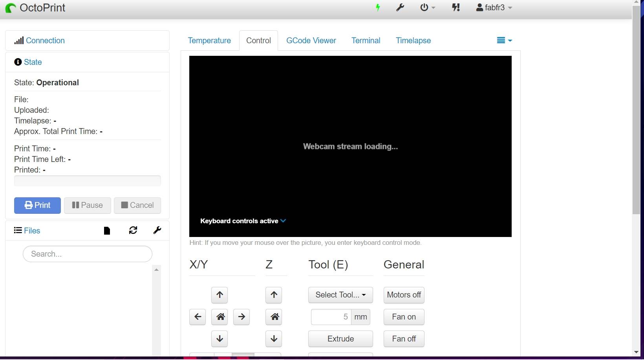The image size is (644, 360).
Task: Click the page vertical scrollbar
Action: coord(637,110)
